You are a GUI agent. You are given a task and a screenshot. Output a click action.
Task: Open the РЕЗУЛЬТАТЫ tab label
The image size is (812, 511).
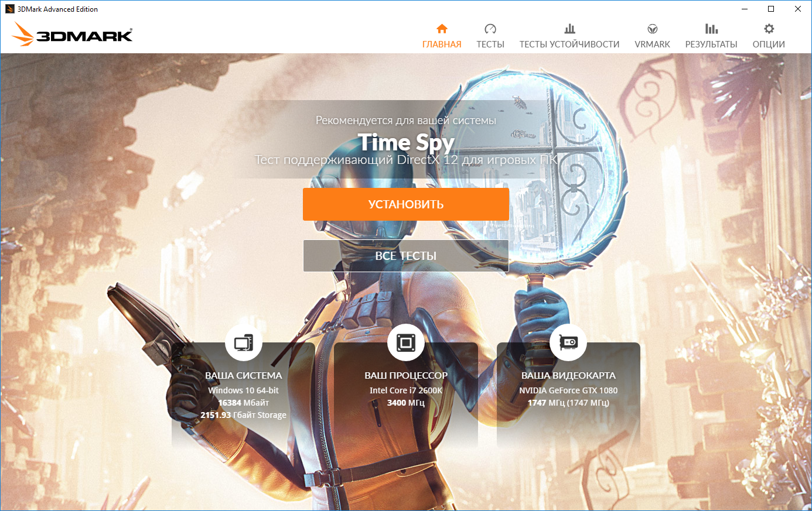tap(711, 44)
